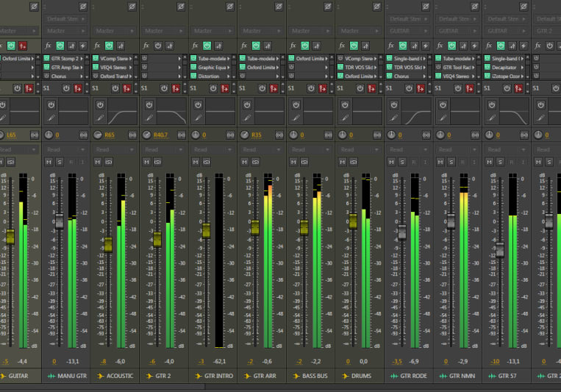Screen dimensions: 561x392
Task: Open automation mode Read dropdown on GTR 2
Action: click(x=163, y=149)
